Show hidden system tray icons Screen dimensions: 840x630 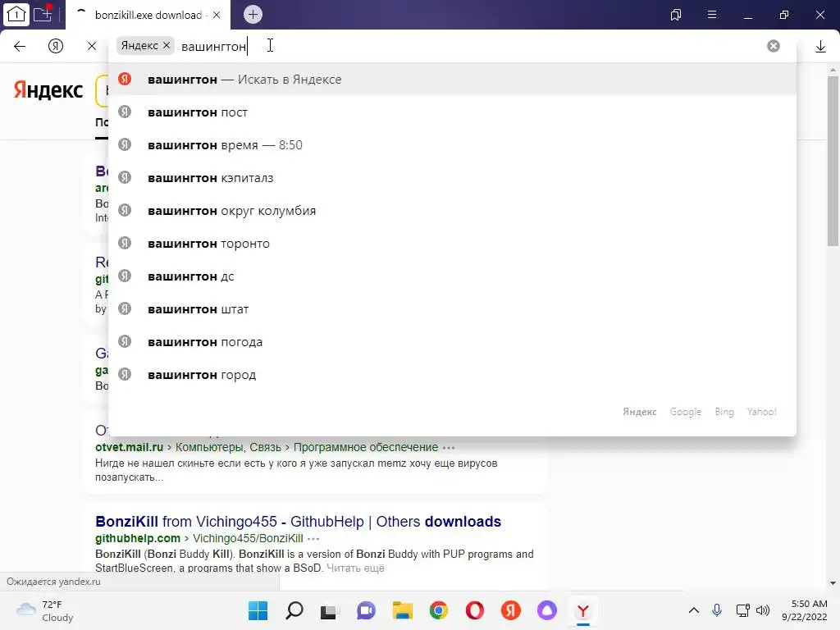(694, 610)
